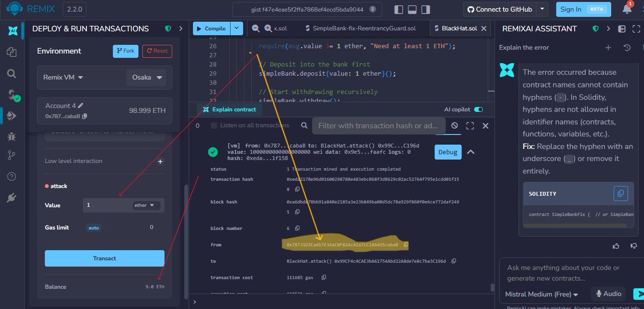Screen dimensions: 644x309
Task: Open the Connect to GitHub dropdown arrow
Action: point(543,9)
